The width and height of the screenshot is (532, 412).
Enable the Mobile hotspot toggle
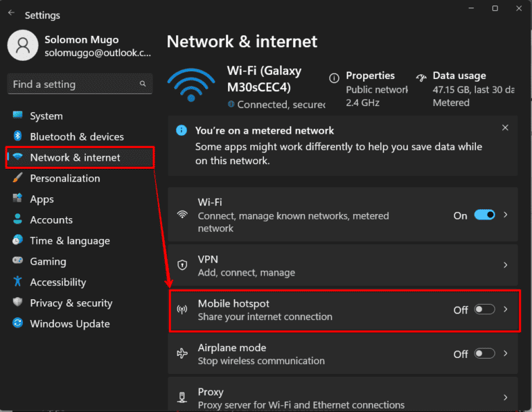click(x=484, y=310)
